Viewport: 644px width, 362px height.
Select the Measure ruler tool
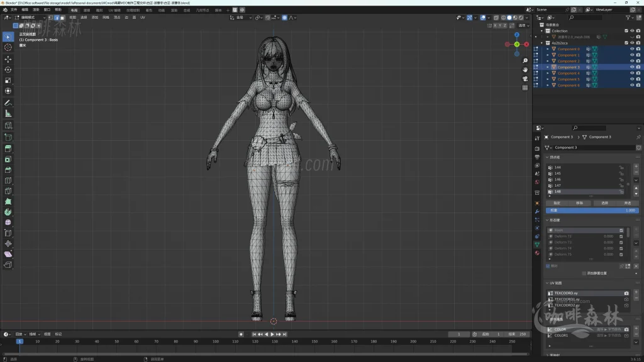pyautogui.click(x=8, y=114)
